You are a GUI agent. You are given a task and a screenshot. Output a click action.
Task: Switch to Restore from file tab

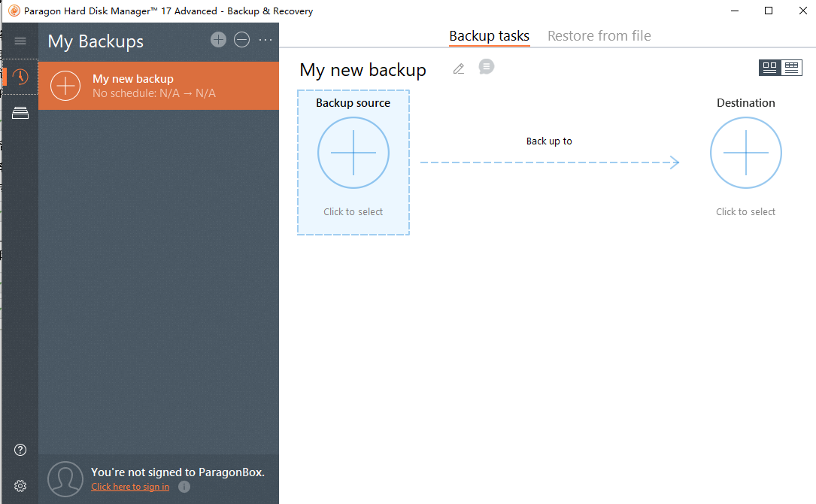click(599, 36)
